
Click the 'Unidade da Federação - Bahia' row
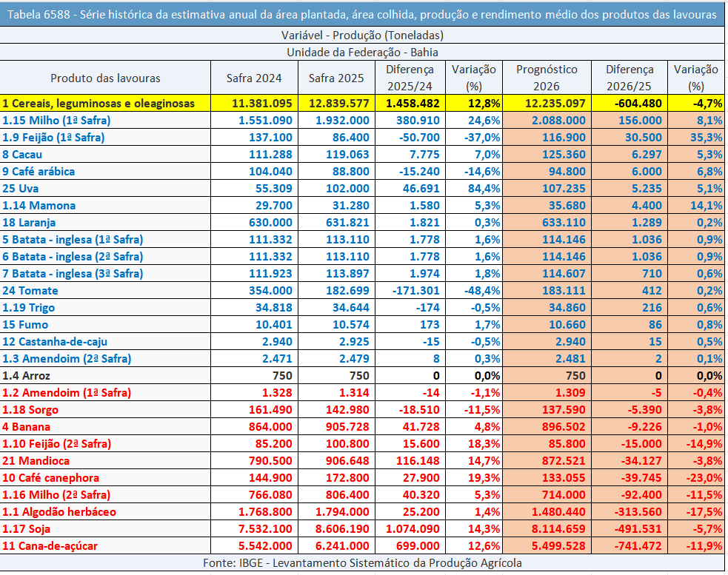(x=363, y=53)
